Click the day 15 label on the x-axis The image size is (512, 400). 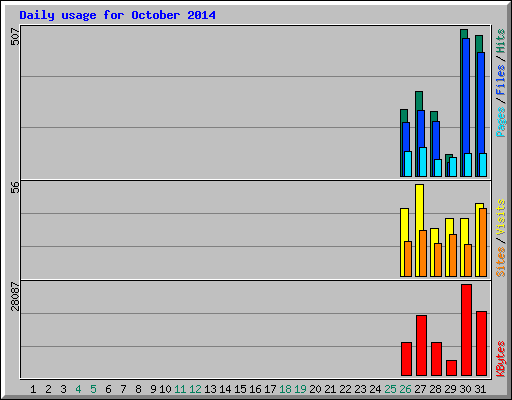240,389
